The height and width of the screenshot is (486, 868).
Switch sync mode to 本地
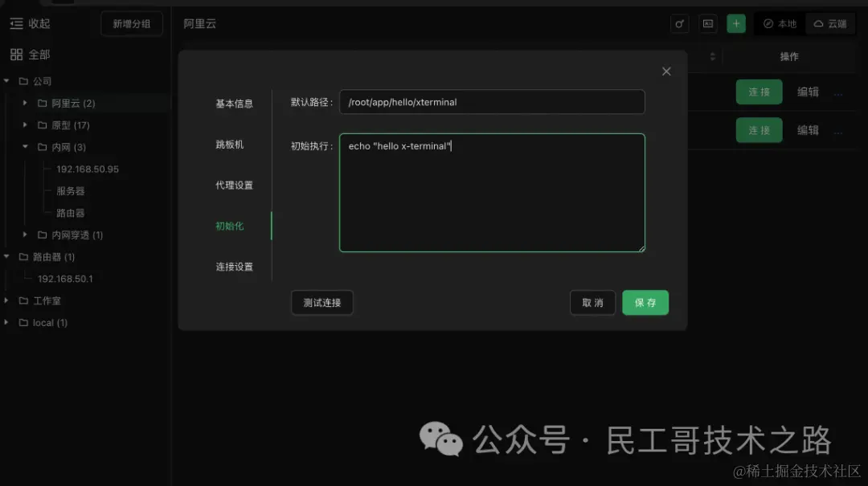[x=778, y=23]
